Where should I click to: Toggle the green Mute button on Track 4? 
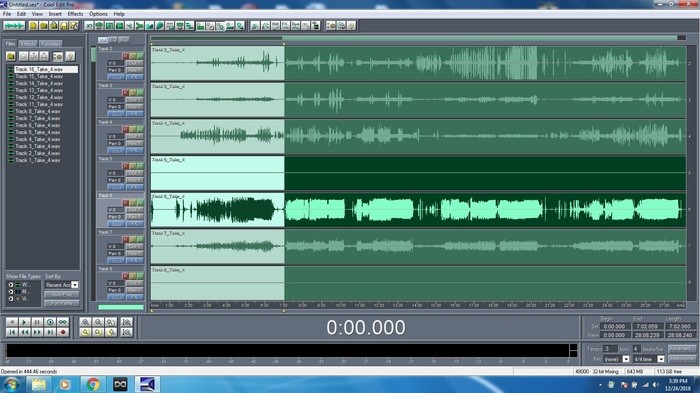140,129
